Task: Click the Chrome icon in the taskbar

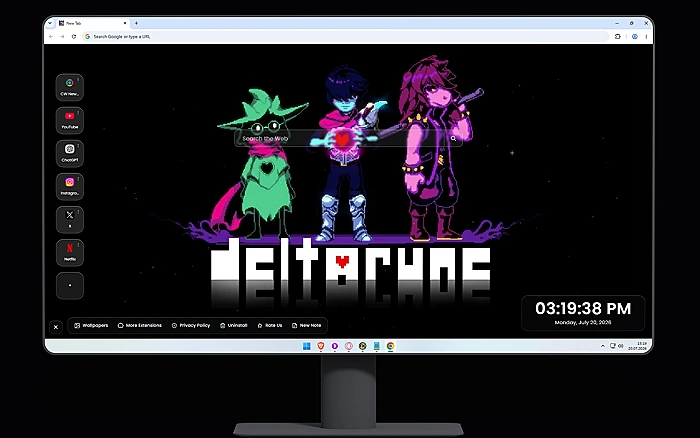Action: coord(391,346)
